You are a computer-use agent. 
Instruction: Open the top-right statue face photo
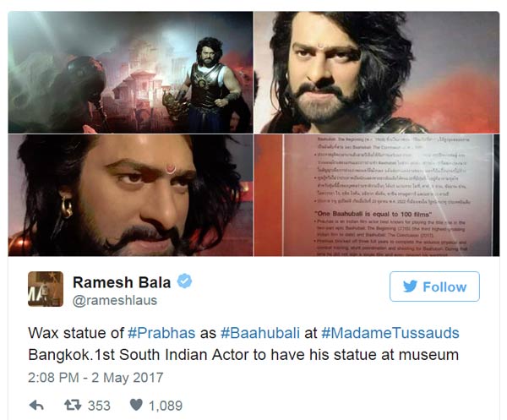tap(377, 73)
